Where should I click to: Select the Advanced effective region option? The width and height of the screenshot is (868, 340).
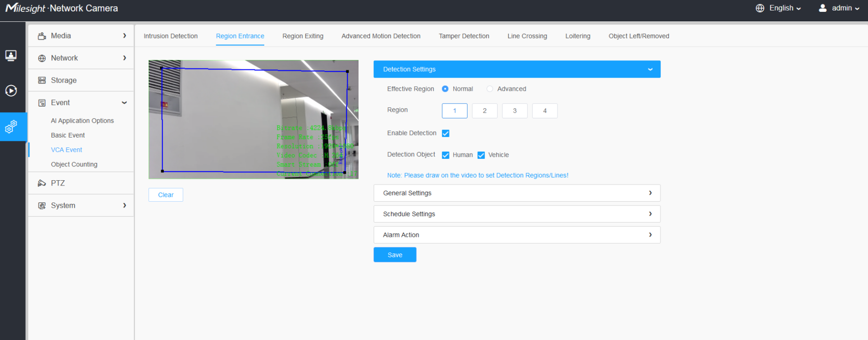[489, 89]
